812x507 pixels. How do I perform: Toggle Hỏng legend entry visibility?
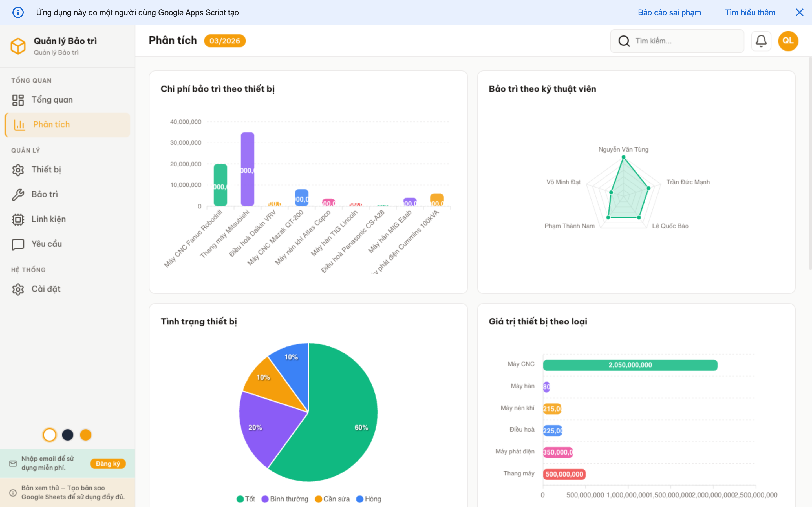(369, 499)
